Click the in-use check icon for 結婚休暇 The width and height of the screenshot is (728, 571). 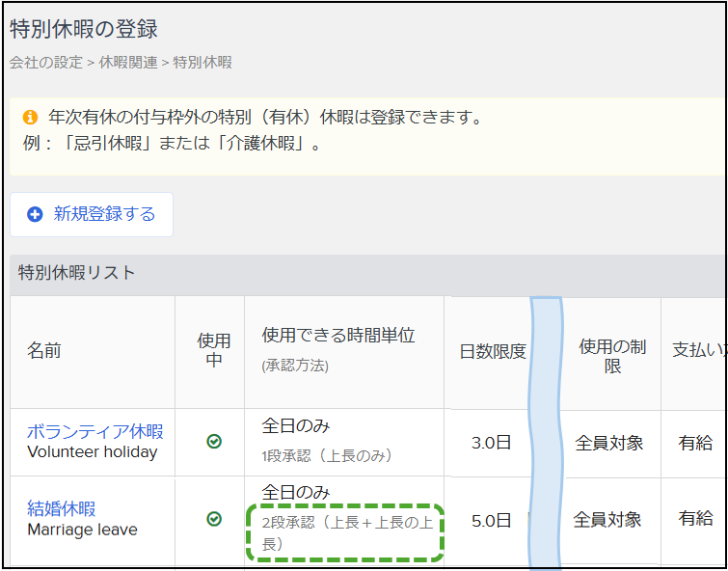click(x=214, y=519)
